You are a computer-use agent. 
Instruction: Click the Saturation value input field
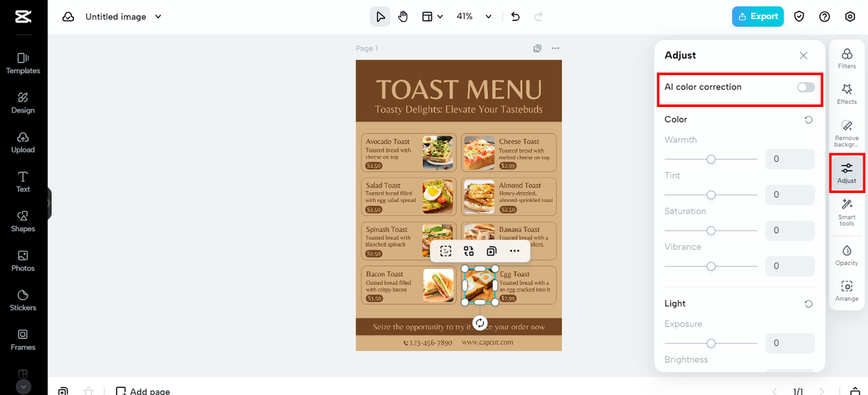click(x=790, y=230)
